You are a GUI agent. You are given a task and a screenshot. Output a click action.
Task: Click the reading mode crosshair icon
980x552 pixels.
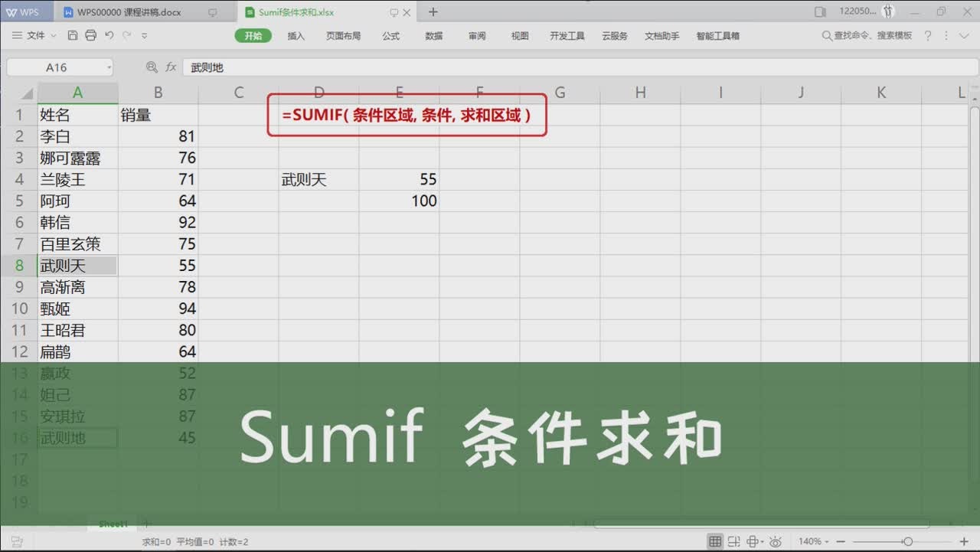[753, 541]
